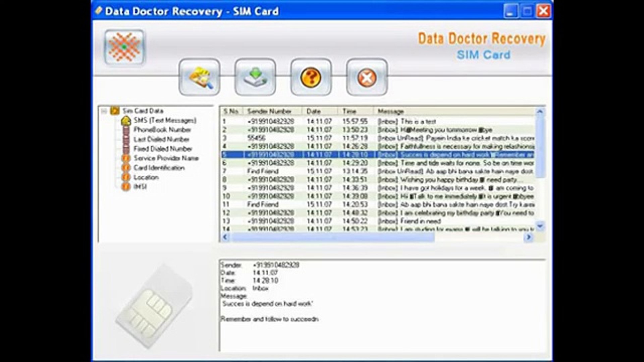The width and height of the screenshot is (644, 362).
Task: Select PhoneBook Number in tree
Action: [162, 130]
